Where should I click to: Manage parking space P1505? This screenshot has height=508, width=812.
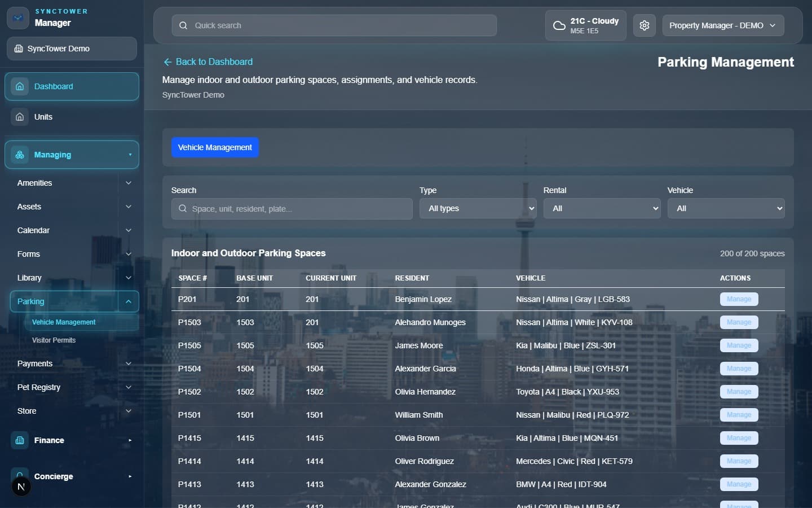(x=739, y=345)
